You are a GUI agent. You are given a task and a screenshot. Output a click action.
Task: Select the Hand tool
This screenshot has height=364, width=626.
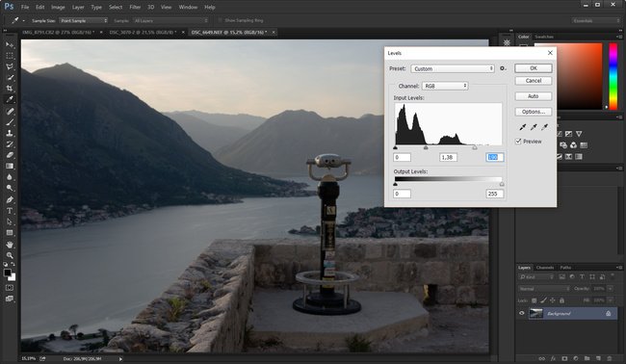click(10, 245)
